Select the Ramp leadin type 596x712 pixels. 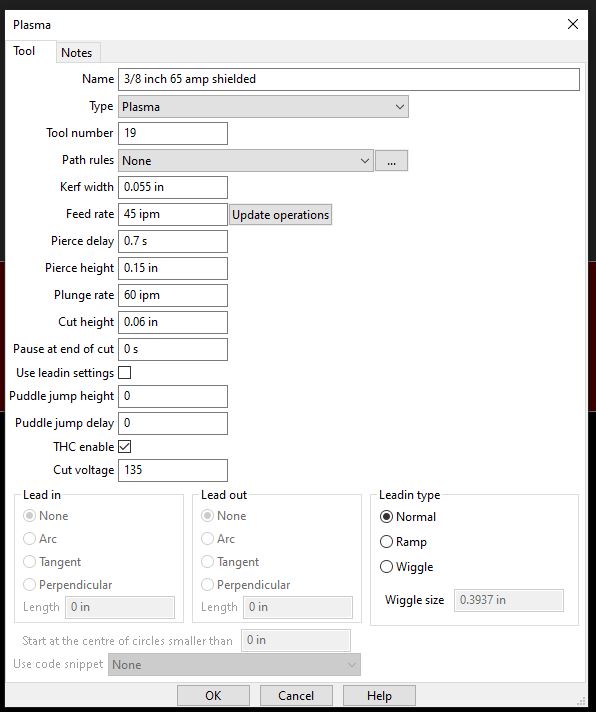click(x=404, y=542)
